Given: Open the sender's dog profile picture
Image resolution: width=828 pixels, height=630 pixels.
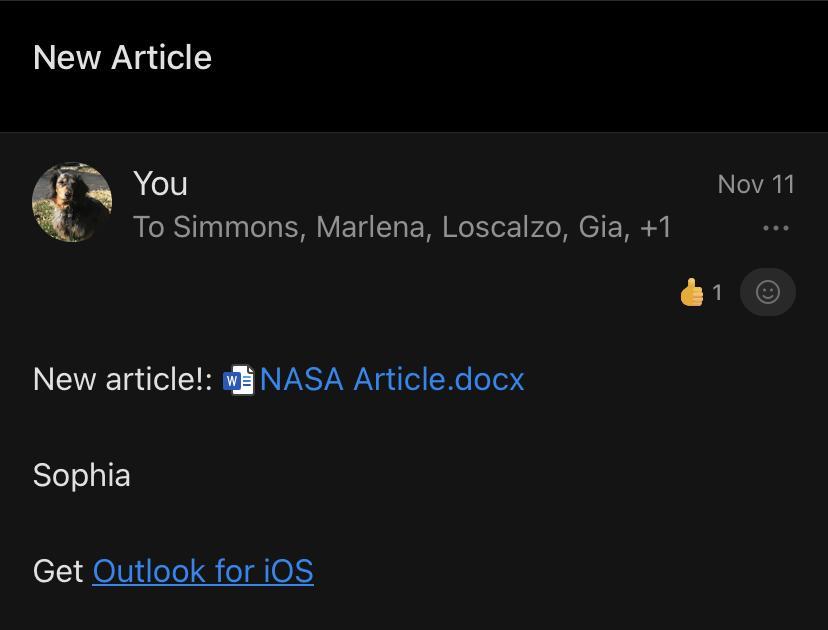Looking at the screenshot, I should 72,203.
